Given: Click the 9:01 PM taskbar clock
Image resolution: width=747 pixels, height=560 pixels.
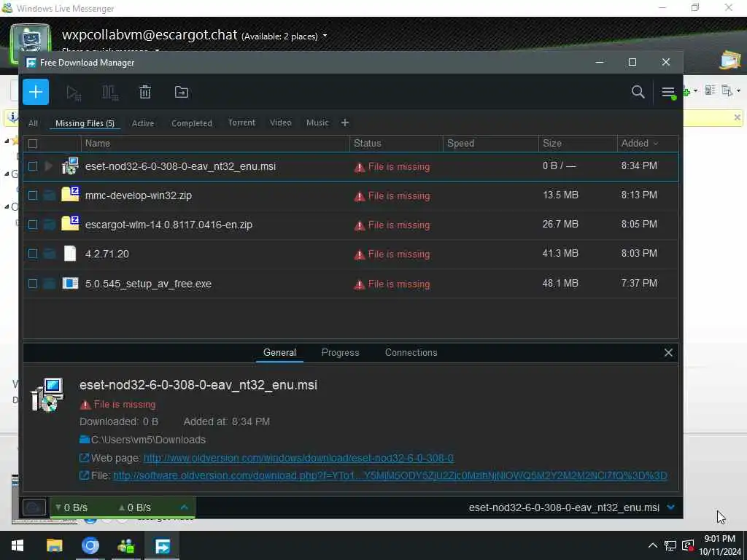Looking at the screenshot, I should tap(720, 539).
